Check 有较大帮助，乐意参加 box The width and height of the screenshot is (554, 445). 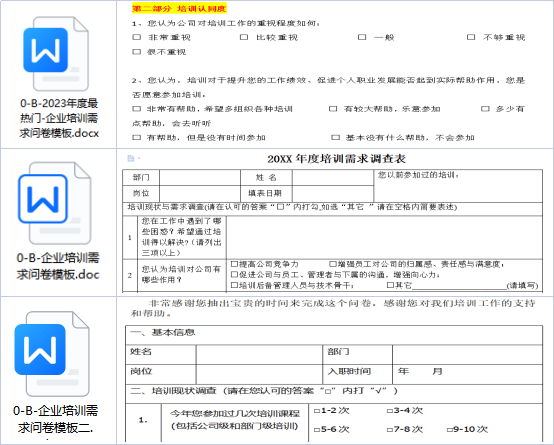pyautogui.click(x=333, y=109)
